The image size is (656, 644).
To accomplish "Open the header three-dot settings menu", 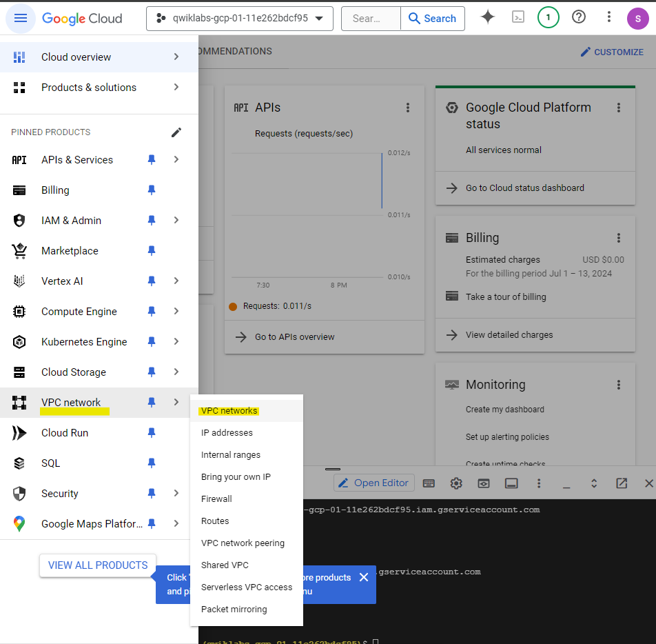I will point(608,17).
